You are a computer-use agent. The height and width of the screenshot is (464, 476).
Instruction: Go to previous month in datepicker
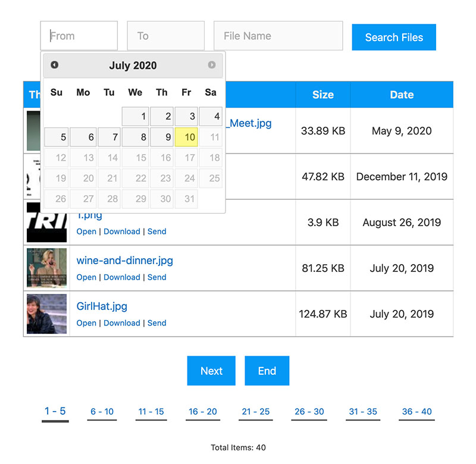(54, 65)
